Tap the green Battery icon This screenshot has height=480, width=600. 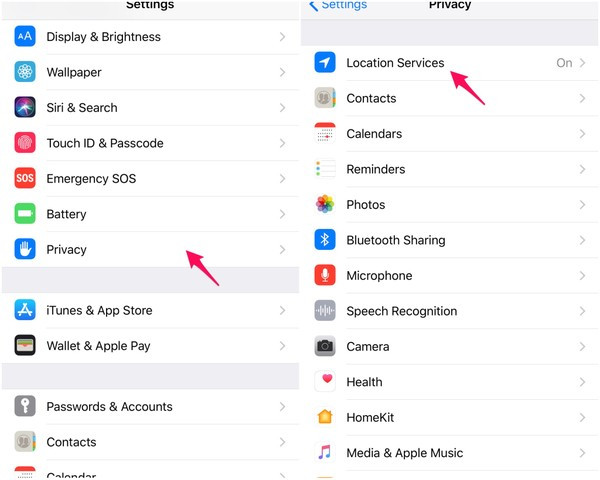tap(25, 214)
